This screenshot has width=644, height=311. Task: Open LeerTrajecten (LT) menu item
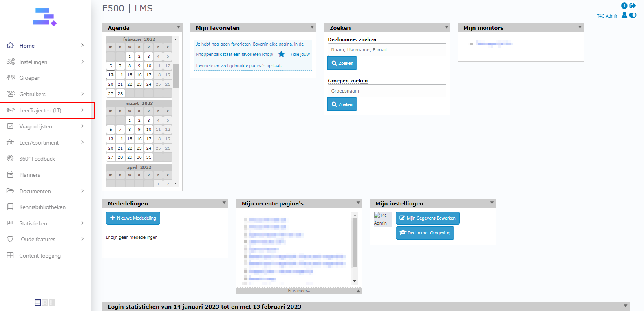click(40, 110)
